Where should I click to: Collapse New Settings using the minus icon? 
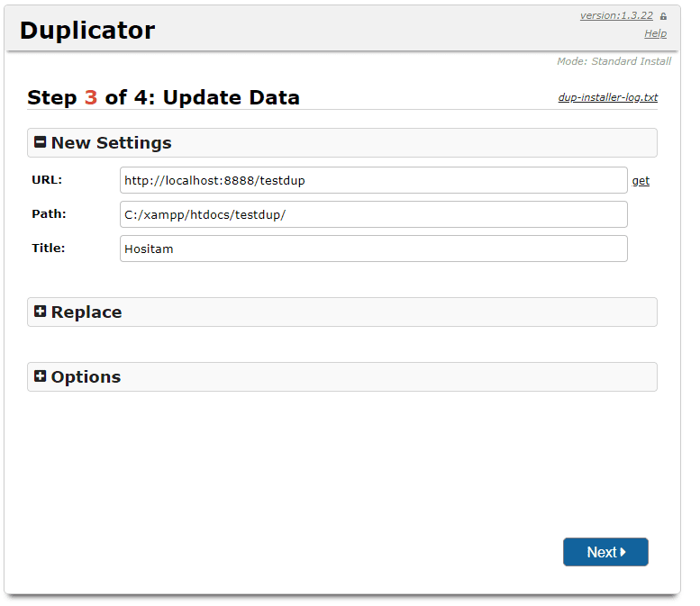[x=40, y=142]
